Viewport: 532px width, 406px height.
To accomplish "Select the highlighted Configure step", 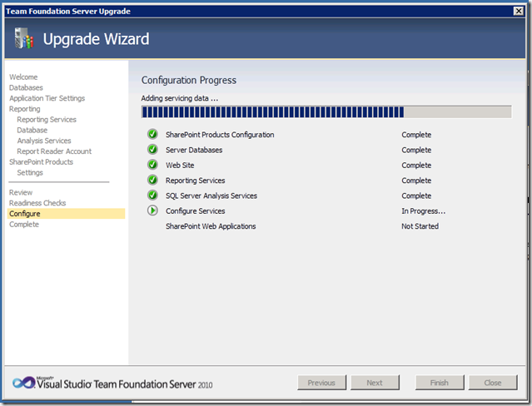I will 25,214.
